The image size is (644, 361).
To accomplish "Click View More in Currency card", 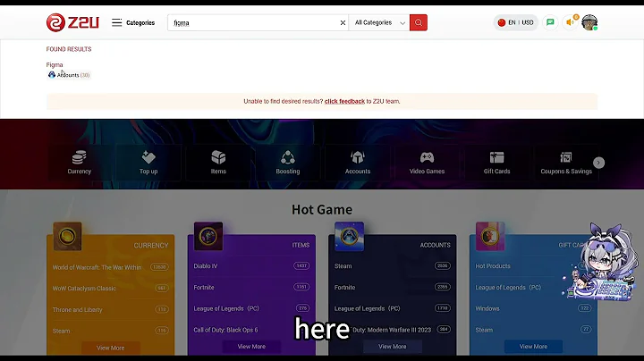I will (x=111, y=348).
